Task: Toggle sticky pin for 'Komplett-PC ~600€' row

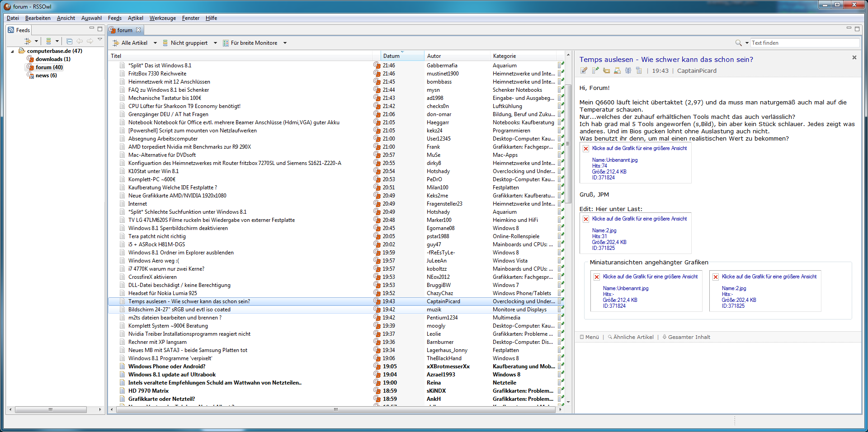Action: [561, 179]
